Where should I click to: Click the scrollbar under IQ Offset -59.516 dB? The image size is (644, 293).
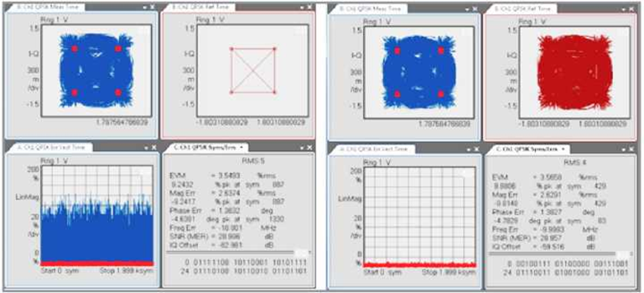561,254
